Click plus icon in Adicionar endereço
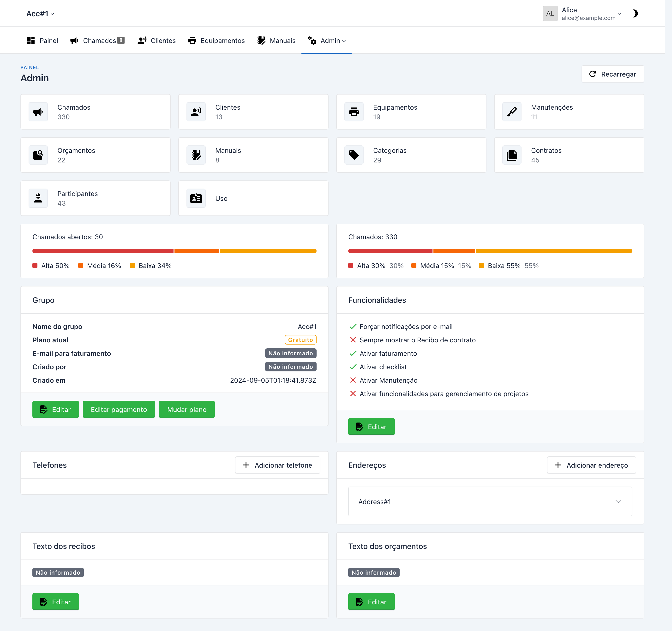 [x=558, y=465]
